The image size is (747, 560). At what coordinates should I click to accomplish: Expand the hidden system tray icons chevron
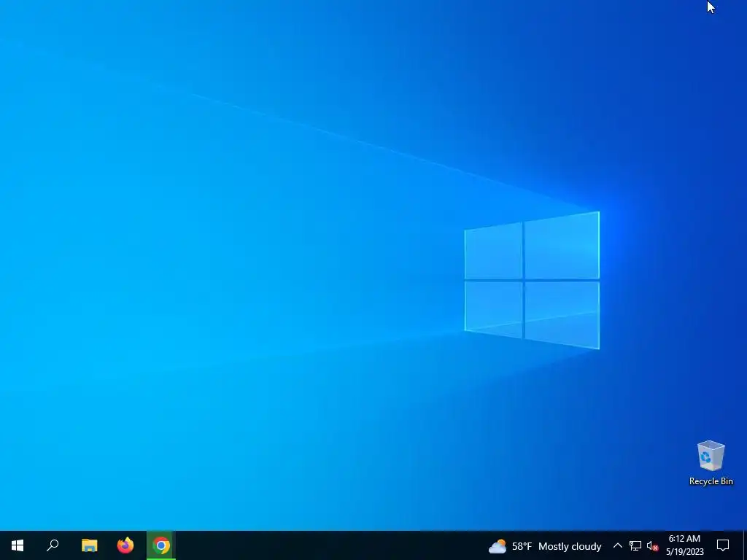pyautogui.click(x=617, y=545)
